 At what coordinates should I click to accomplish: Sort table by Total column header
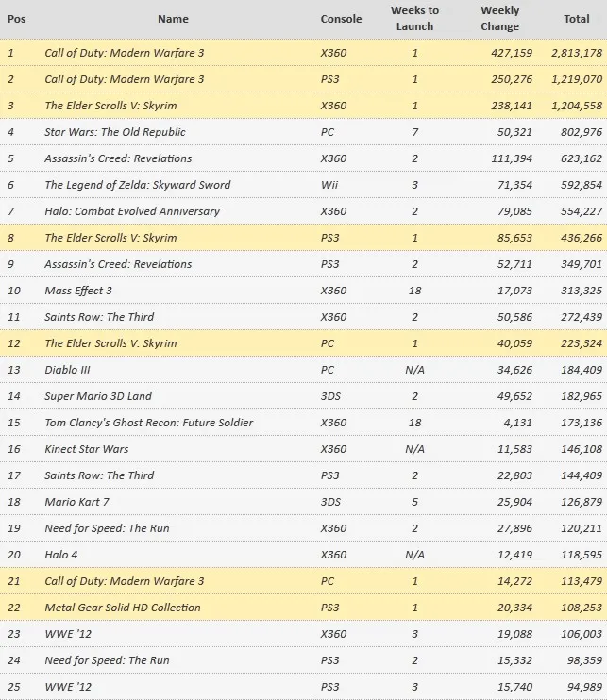(576, 19)
